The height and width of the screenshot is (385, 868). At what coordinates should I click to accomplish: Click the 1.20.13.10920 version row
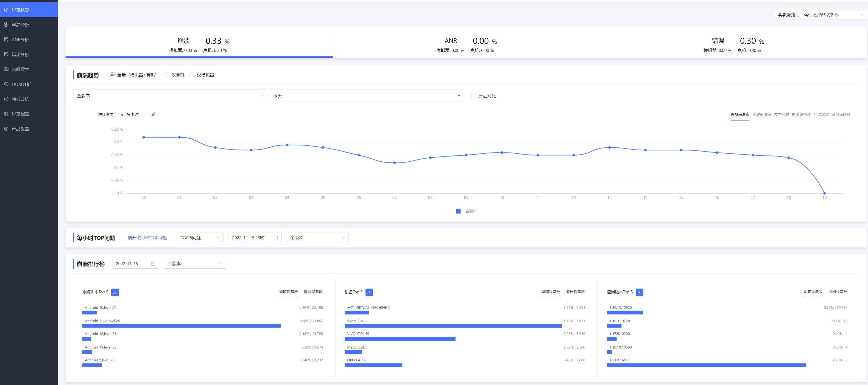point(727,310)
